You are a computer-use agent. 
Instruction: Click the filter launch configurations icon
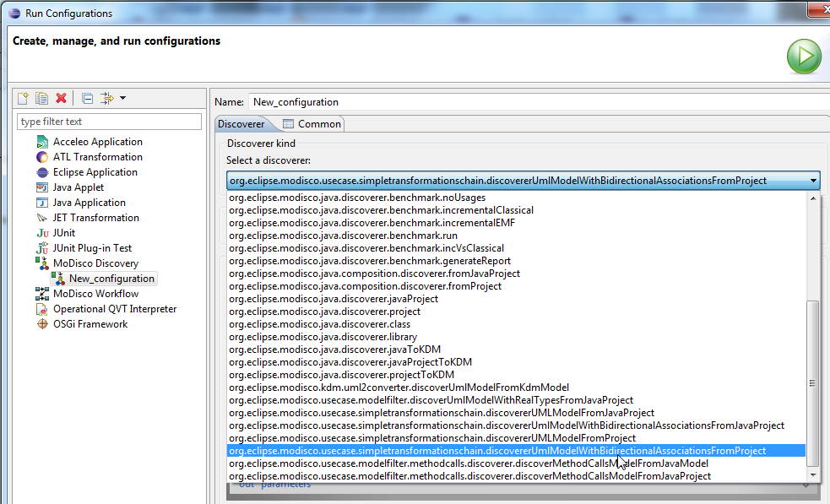tap(107, 99)
